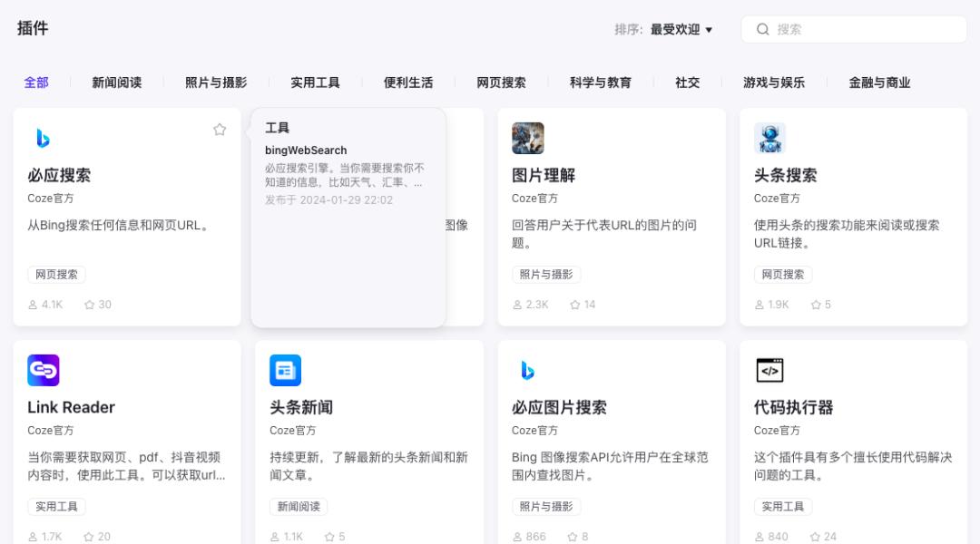Click user count icon next to 2.3K
The image size is (980, 544).
coord(517,305)
